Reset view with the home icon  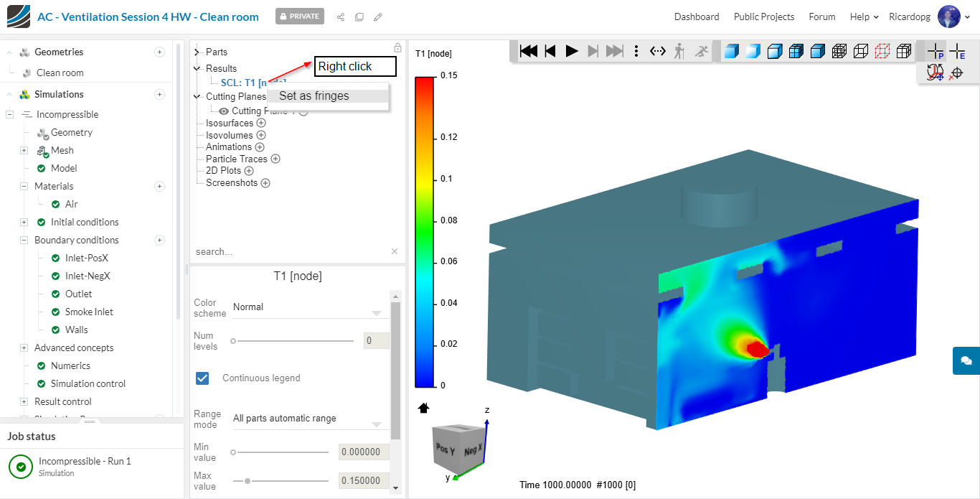423,408
